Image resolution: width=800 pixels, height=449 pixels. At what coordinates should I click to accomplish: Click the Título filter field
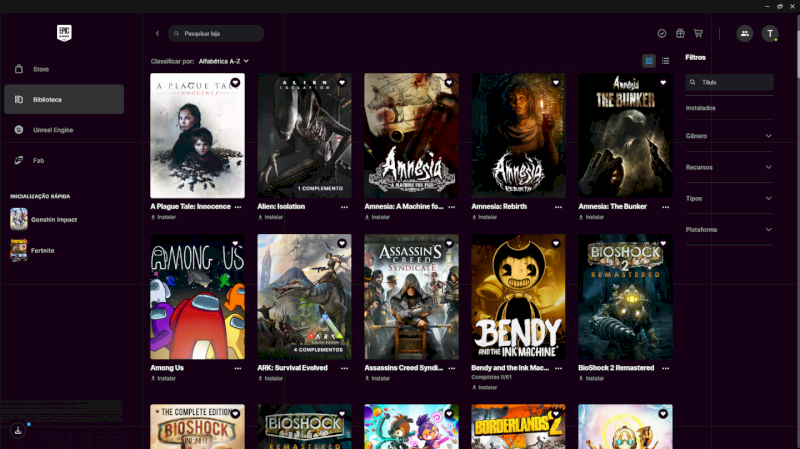[x=729, y=82]
